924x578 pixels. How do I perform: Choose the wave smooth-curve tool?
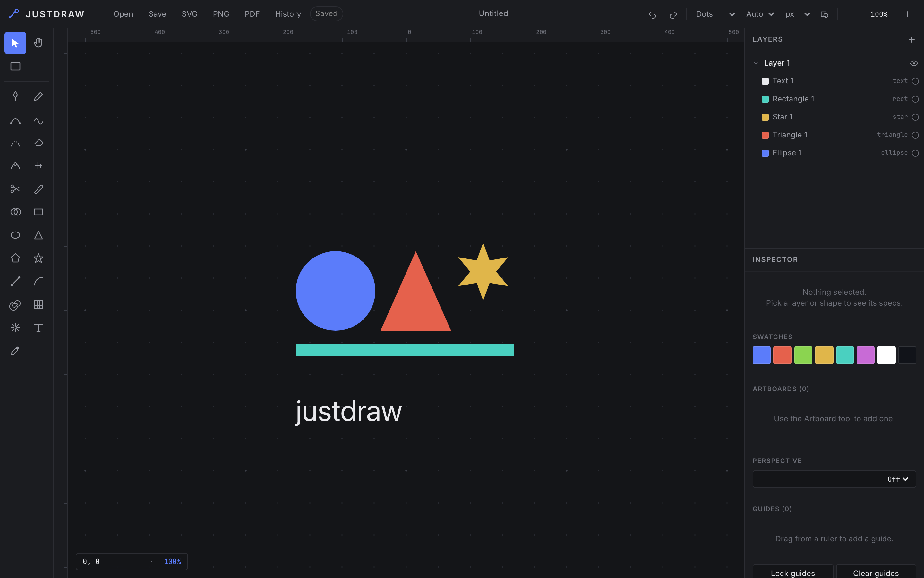coord(38,122)
